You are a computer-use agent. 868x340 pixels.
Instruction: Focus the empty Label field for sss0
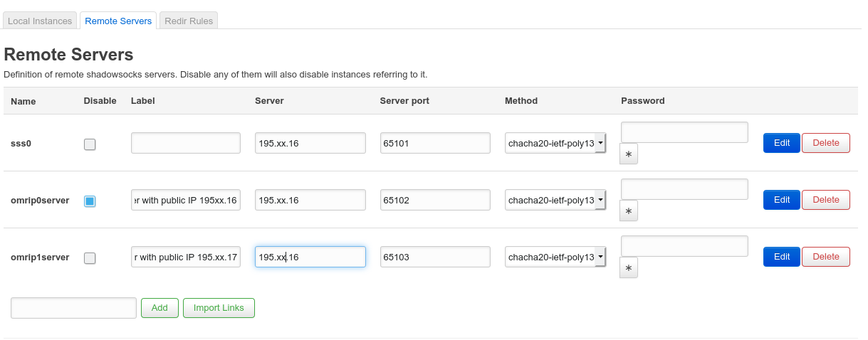point(186,143)
